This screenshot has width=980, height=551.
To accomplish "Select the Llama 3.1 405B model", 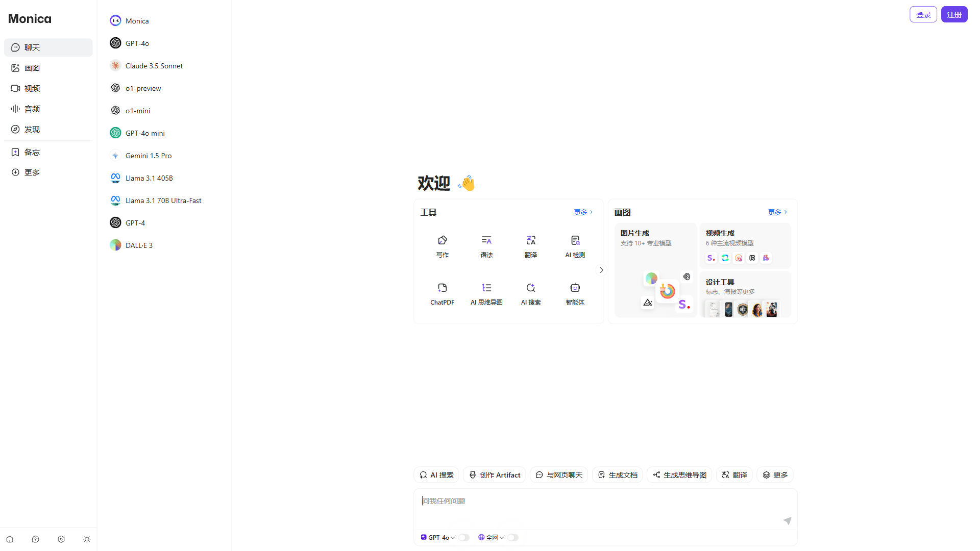I will coord(164,178).
